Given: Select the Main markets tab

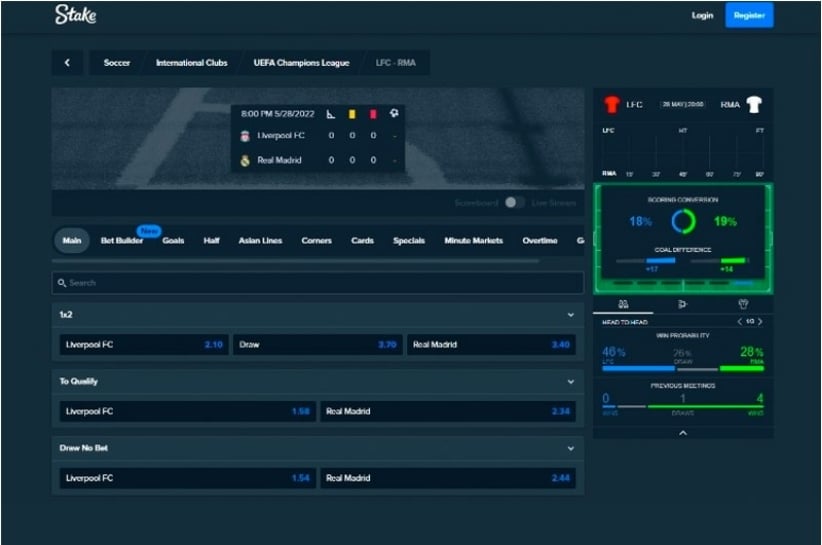Looking at the screenshot, I should [x=72, y=241].
